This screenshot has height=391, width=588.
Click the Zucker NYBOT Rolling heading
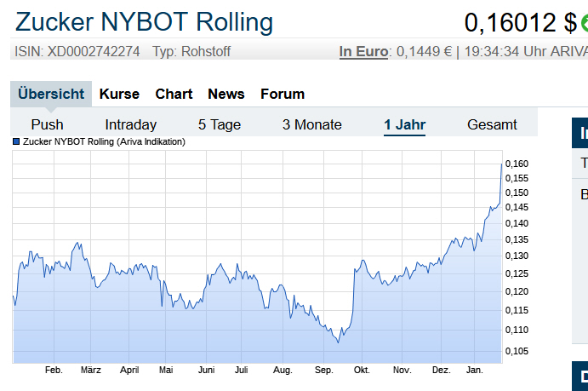pos(144,22)
